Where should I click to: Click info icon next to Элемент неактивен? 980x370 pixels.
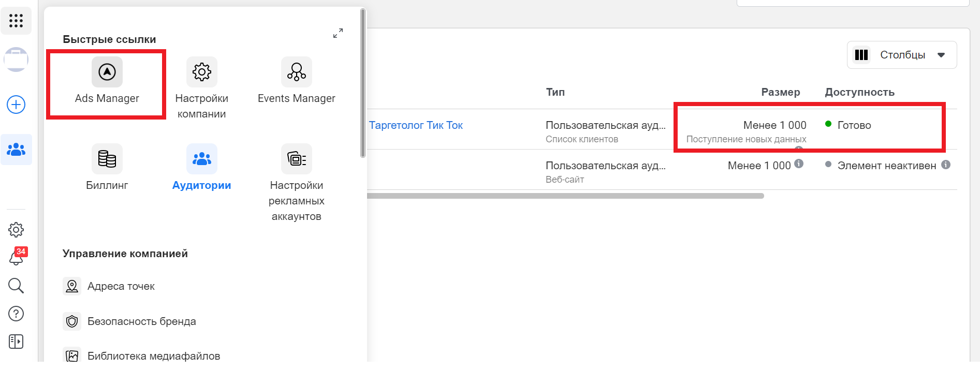tap(946, 165)
